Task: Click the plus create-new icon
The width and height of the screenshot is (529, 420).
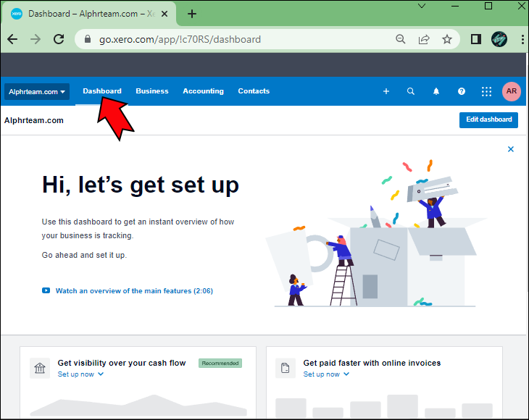Action: 386,91
